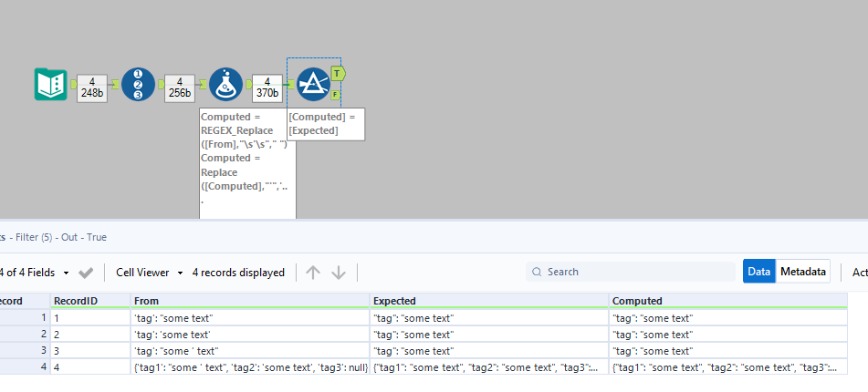Click the Filter's False output anchor

tap(336, 94)
